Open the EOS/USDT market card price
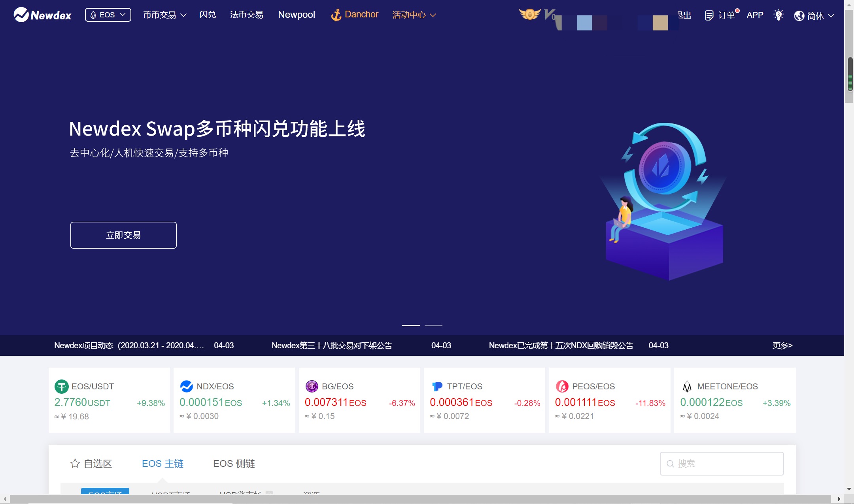This screenshot has width=854, height=504. click(82, 402)
